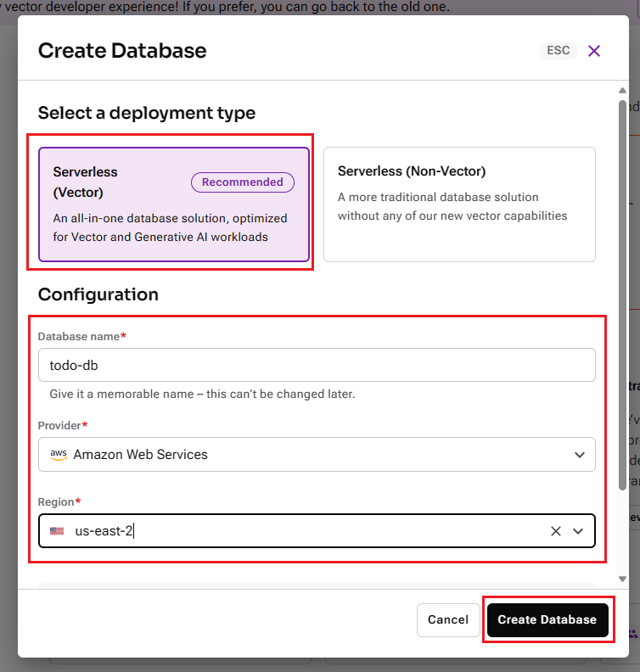This screenshot has height=672, width=640.
Task: Click the ESC key badge
Action: (x=559, y=51)
